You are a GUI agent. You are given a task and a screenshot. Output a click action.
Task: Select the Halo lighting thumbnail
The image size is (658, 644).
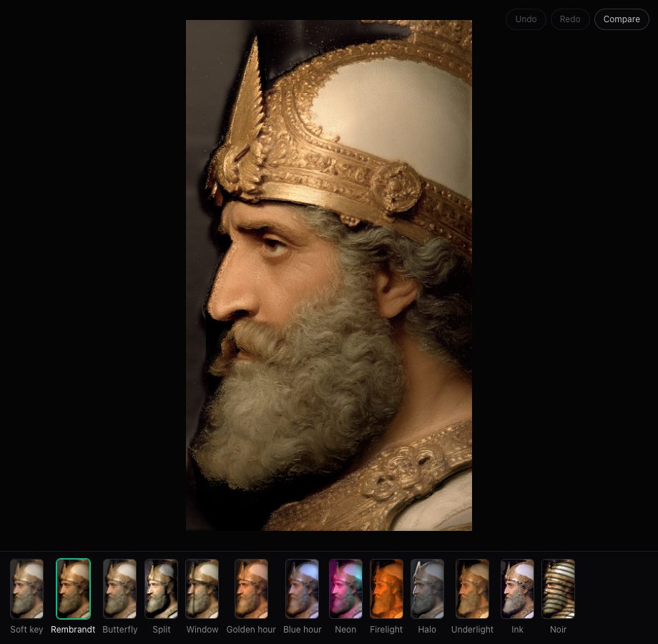pyautogui.click(x=427, y=589)
